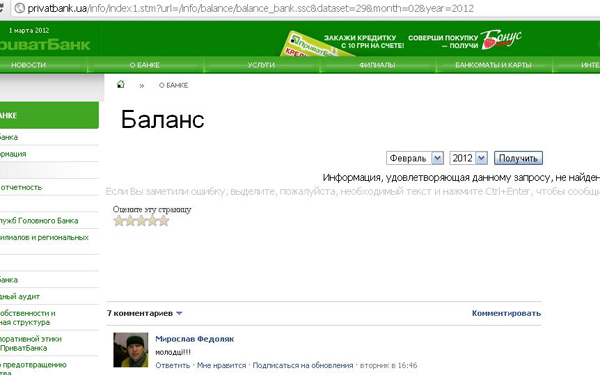Click the О БАНКЕ breadcrumb link
Screen dimensions: 600x375
[173, 85]
